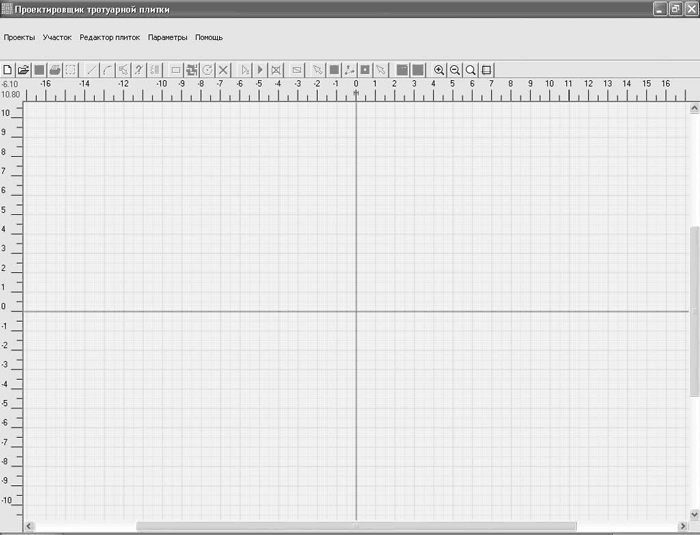Click the New project icon
700x535 pixels.
click(x=8, y=70)
